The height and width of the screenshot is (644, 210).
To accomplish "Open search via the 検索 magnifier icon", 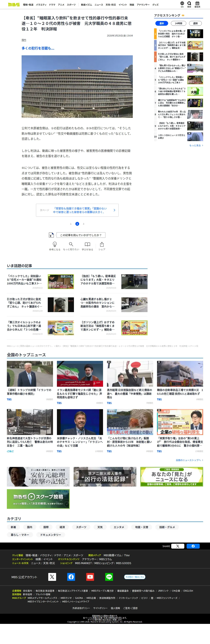I will point(189,4).
